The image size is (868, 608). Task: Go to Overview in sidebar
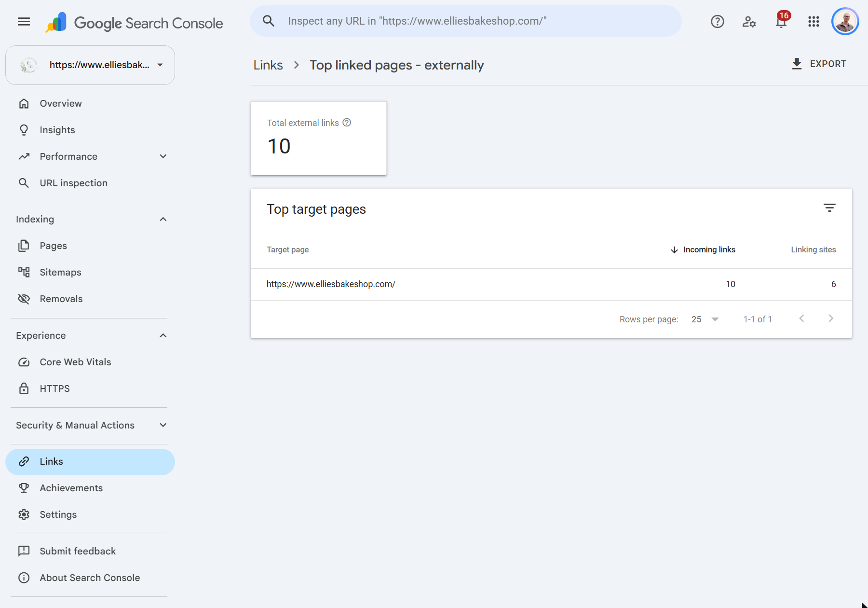point(90,103)
